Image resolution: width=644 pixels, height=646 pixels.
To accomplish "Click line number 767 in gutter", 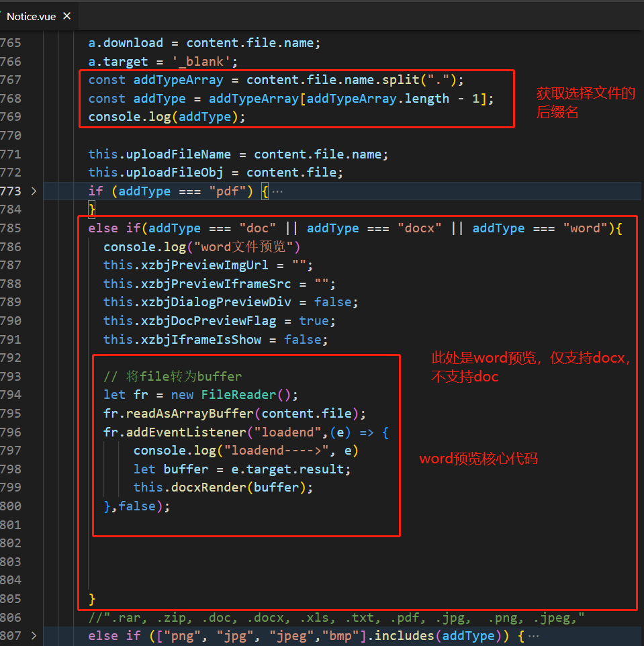I will (x=10, y=80).
